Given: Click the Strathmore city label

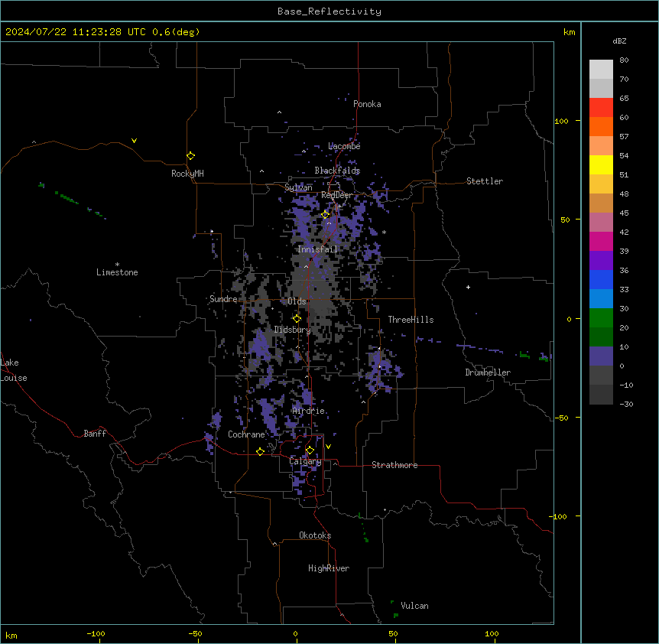Looking at the screenshot, I should (x=394, y=465).
